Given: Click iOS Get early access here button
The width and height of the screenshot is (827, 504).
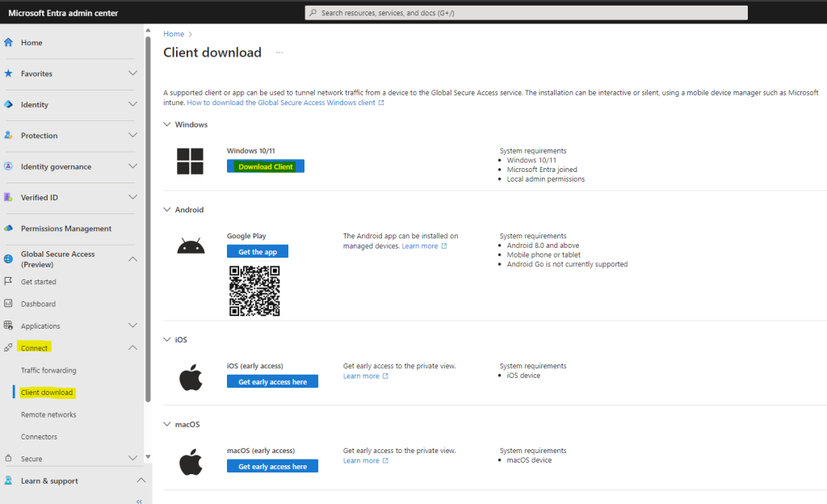Looking at the screenshot, I should pyautogui.click(x=272, y=381).
